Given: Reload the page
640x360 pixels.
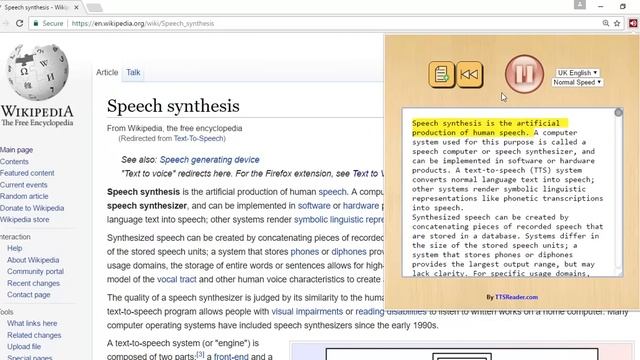Looking at the screenshot, I should pos(19,23).
